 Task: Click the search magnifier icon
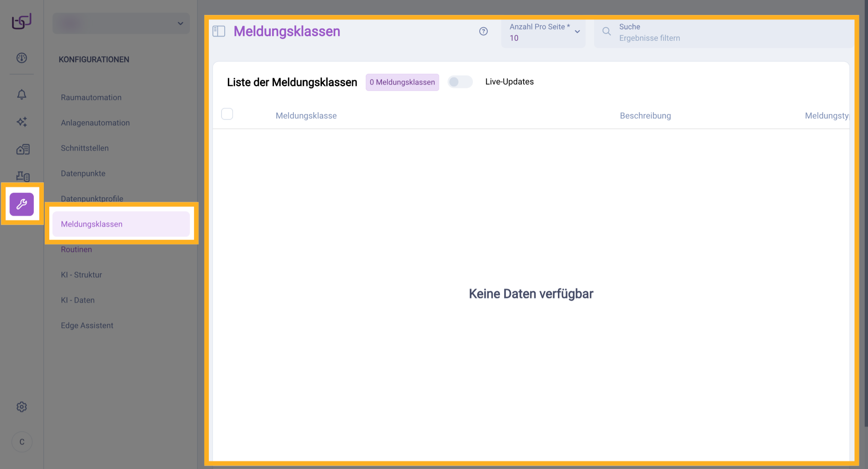(606, 32)
